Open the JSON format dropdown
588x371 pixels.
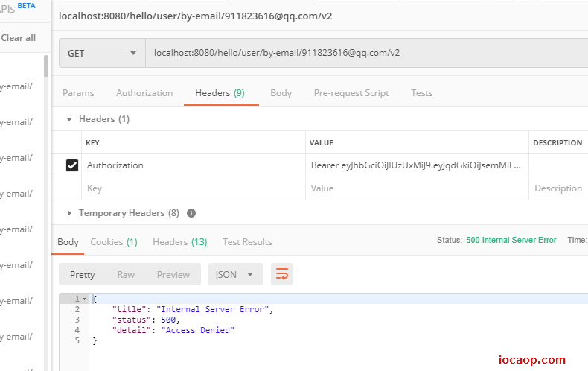[235, 274]
